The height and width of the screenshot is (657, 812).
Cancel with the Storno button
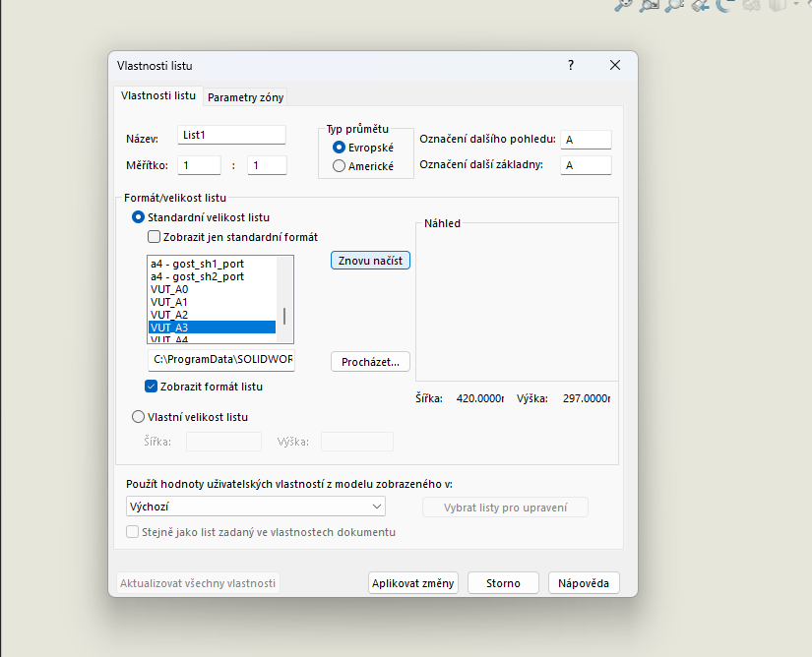click(503, 583)
